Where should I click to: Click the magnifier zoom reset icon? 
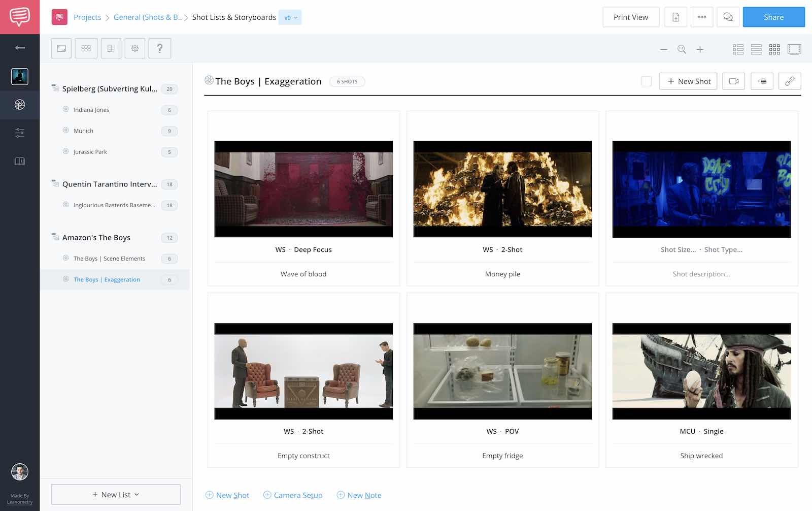pos(682,49)
